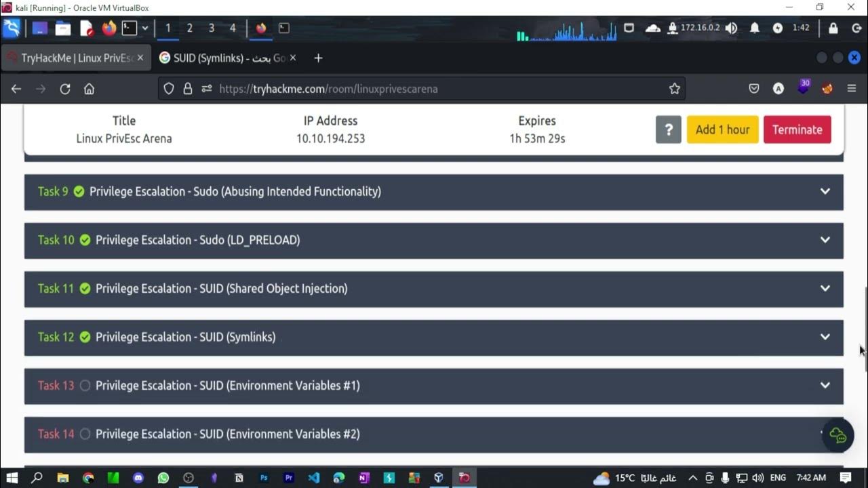Click the question mark help button
Image resolution: width=868 pixels, height=488 pixels.
click(668, 129)
